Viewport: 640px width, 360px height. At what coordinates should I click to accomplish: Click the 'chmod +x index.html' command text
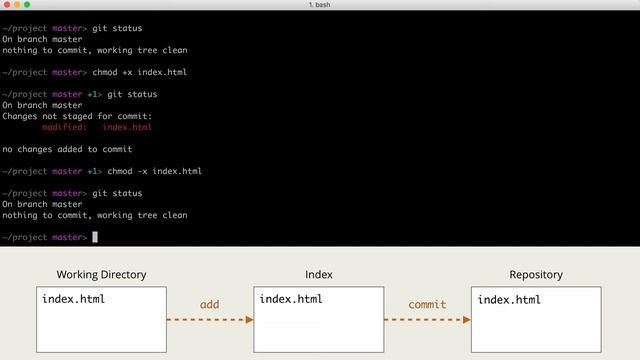pos(140,72)
